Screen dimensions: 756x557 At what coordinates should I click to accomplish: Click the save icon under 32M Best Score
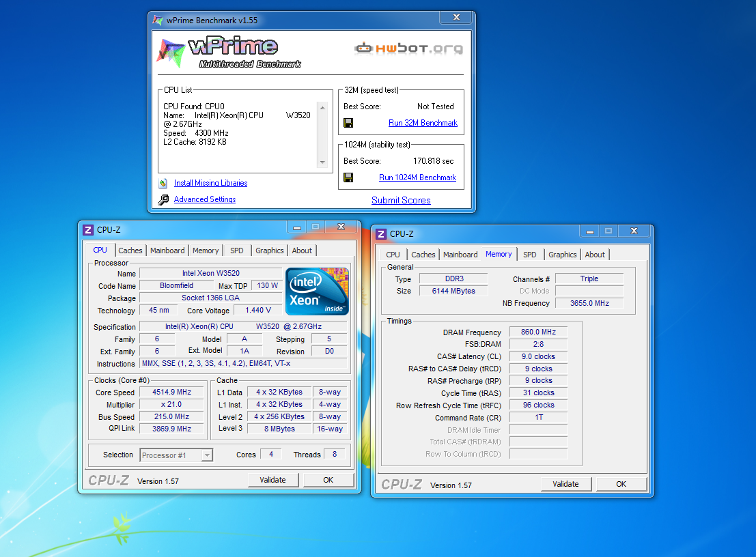[x=348, y=123]
